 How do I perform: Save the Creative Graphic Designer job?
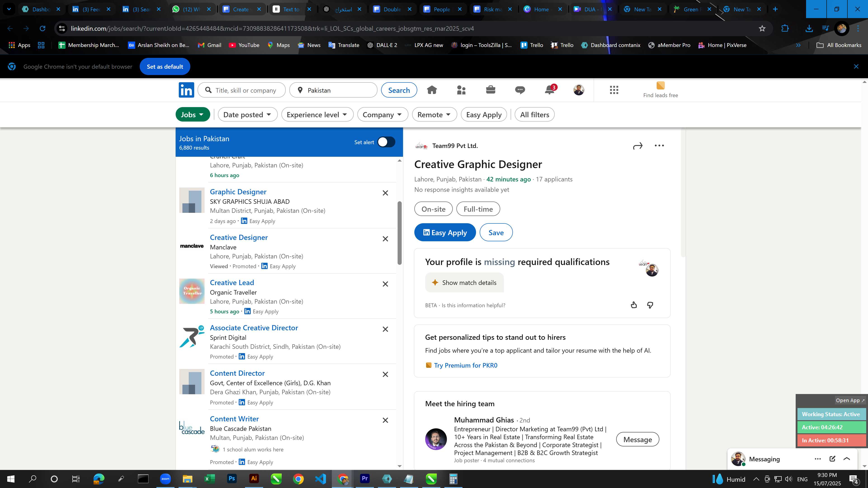(496, 232)
